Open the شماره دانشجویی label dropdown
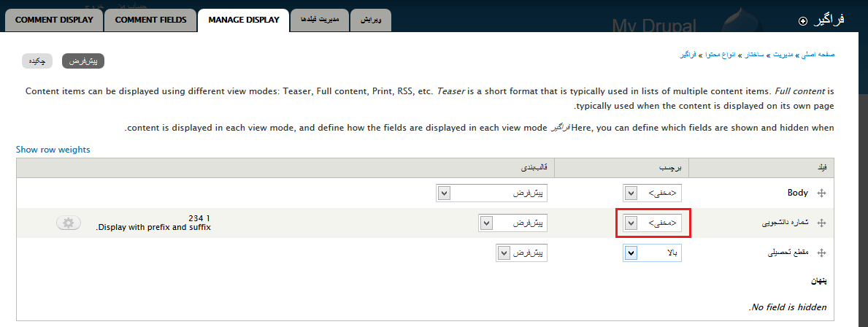 point(652,223)
